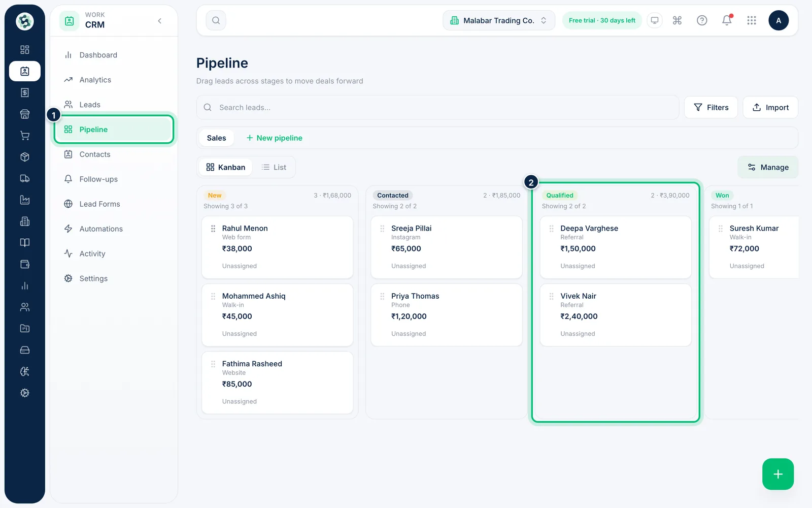812x508 pixels.
Task: Click the shopping cart icon in the dark rail
Action: (x=24, y=136)
